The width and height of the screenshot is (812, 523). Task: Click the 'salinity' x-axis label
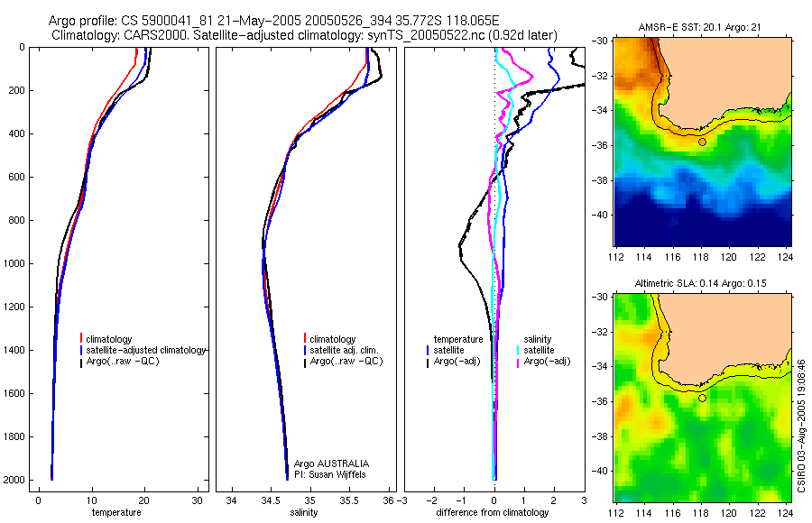303,512
